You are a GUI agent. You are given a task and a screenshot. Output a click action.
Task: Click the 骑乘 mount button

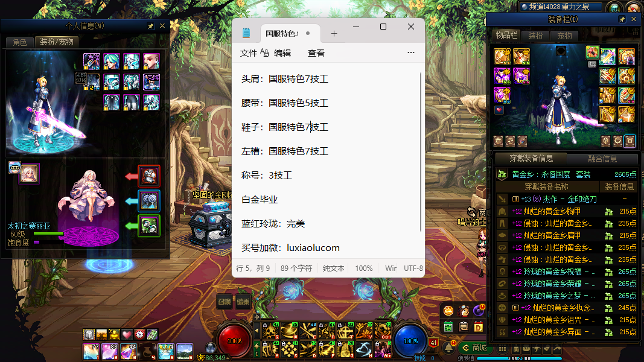[x=243, y=302]
